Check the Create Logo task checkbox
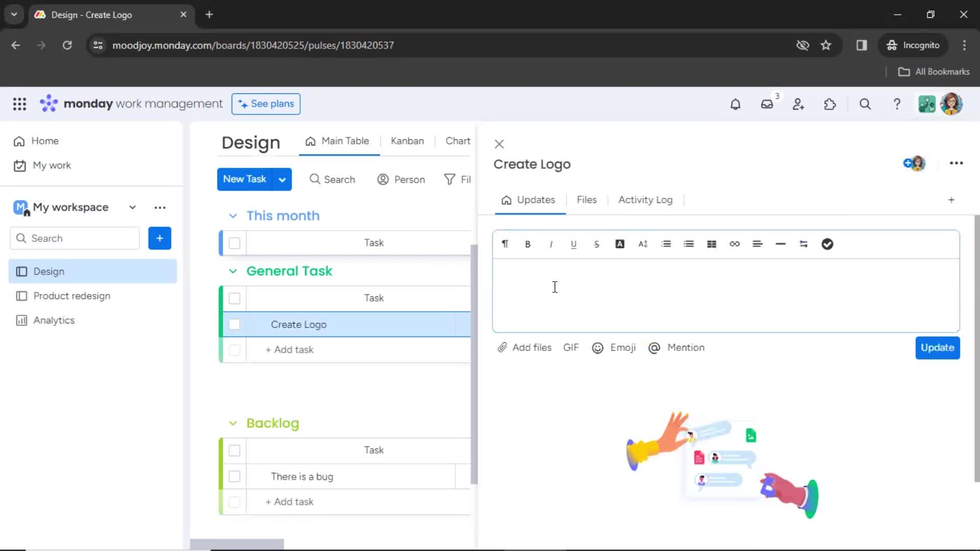This screenshot has width=980, height=551. coord(234,324)
